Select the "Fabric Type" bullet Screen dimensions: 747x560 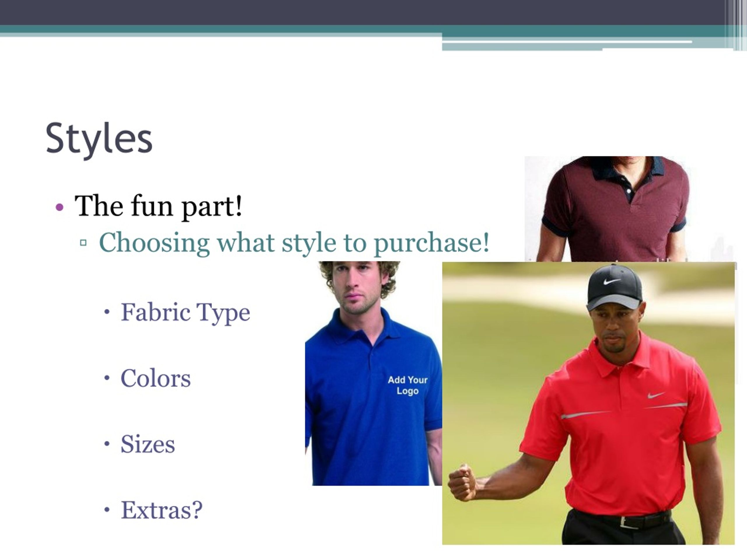[185, 313]
